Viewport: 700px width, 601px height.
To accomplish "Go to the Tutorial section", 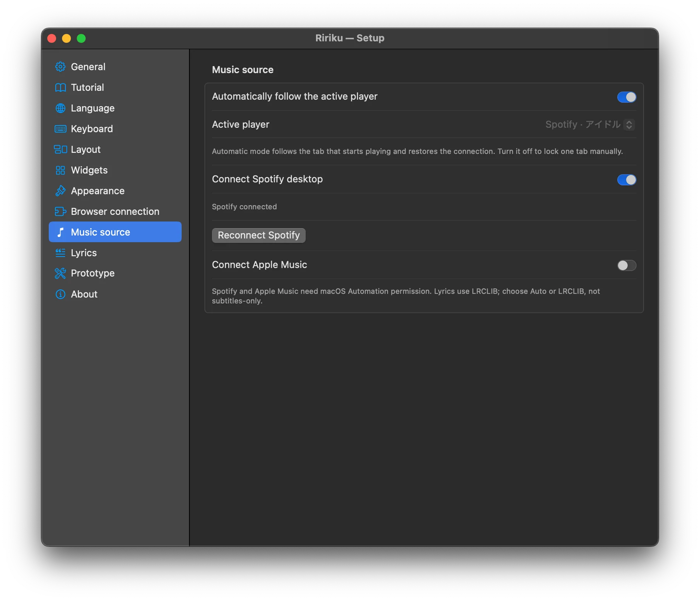I will coord(115,87).
